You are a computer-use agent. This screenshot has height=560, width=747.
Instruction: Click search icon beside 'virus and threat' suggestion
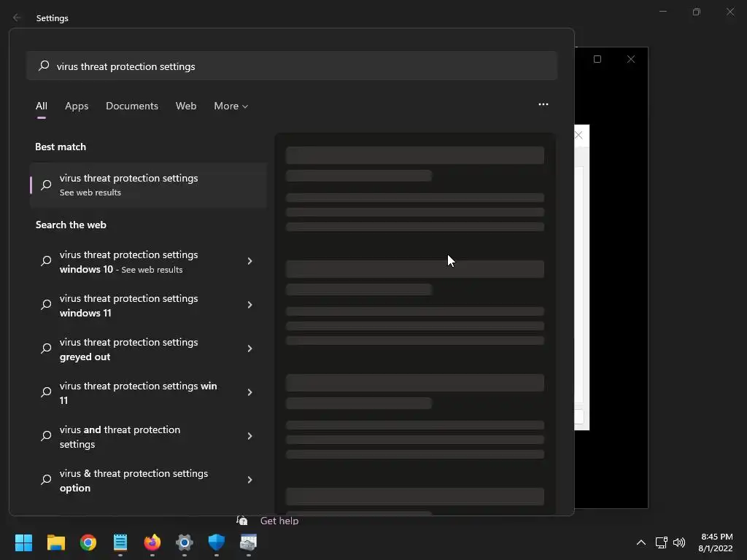[x=46, y=436]
